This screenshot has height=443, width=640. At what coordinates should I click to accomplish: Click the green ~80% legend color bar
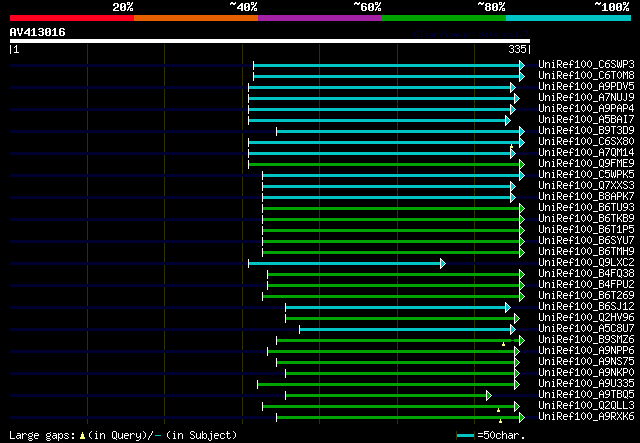(x=443, y=17)
